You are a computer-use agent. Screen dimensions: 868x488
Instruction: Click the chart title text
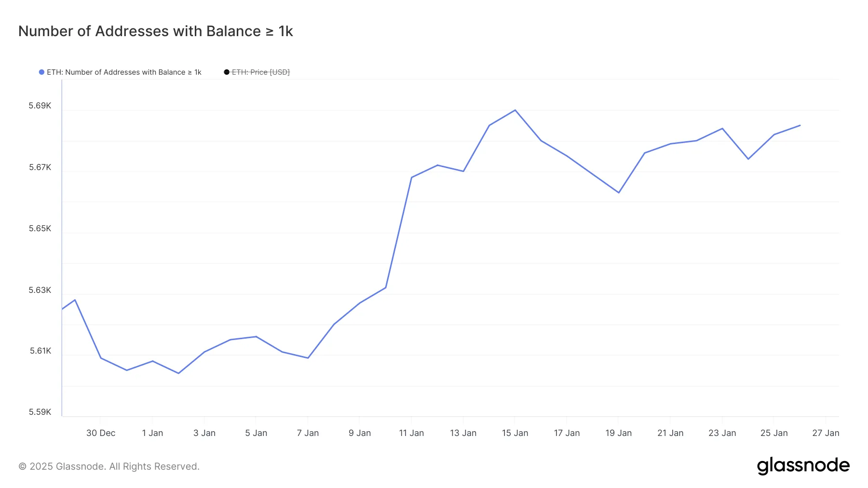155,31
